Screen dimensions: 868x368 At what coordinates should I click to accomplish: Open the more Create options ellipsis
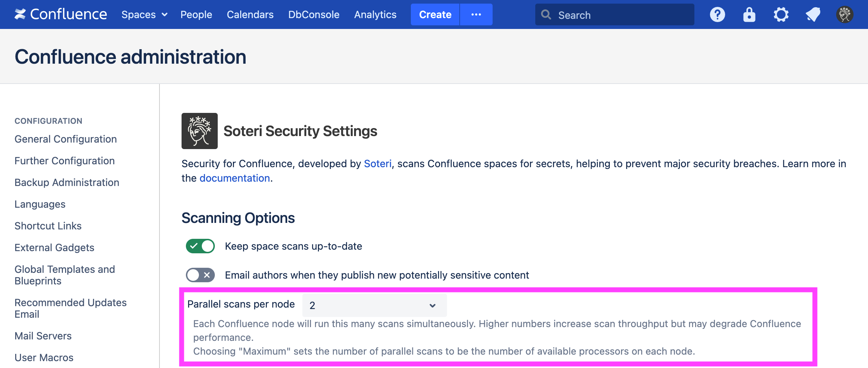pyautogui.click(x=476, y=14)
